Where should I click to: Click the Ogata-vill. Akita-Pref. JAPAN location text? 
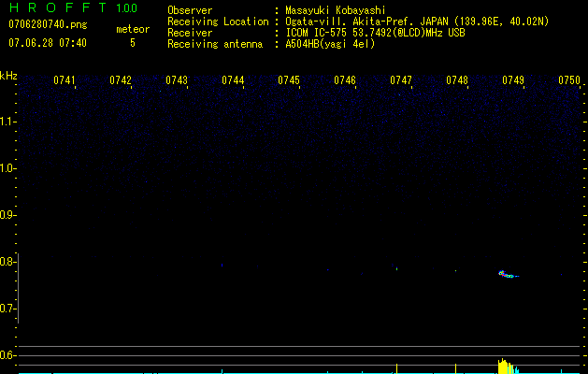click(x=417, y=22)
